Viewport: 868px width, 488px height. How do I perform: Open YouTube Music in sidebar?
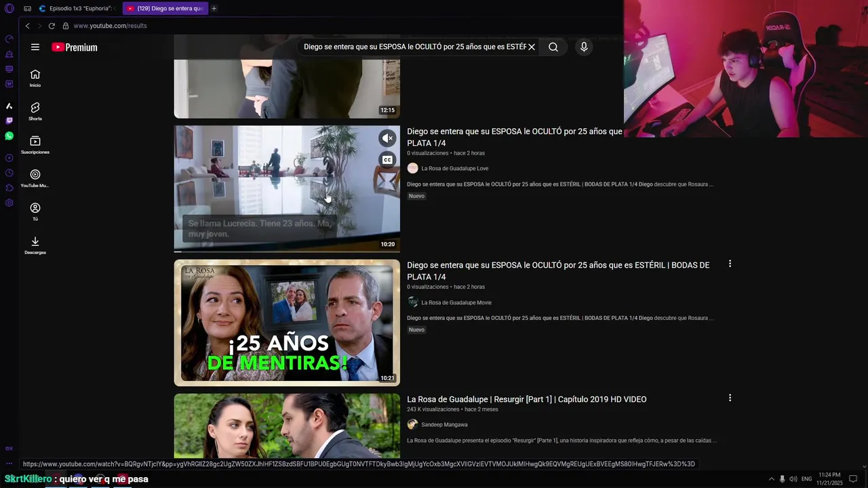pyautogui.click(x=35, y=179)
